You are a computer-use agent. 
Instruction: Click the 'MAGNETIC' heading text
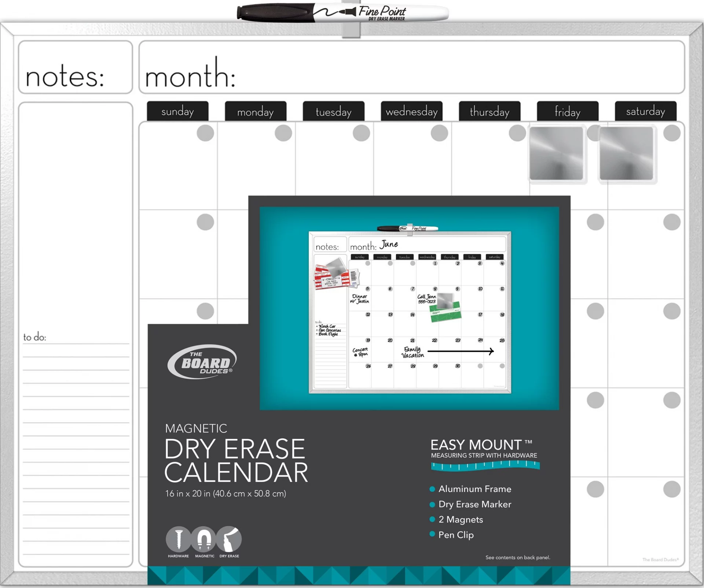(196, 428)
